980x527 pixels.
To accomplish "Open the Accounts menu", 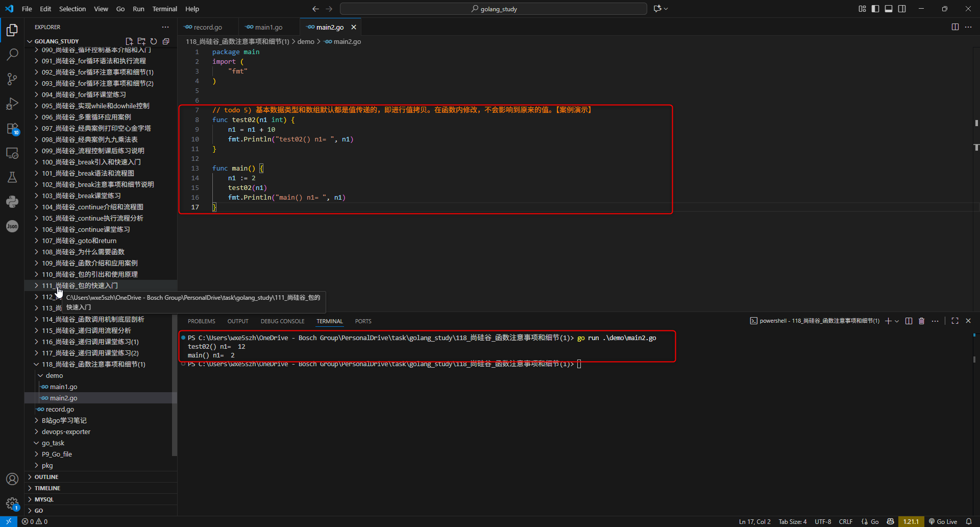I will (12, 479).
